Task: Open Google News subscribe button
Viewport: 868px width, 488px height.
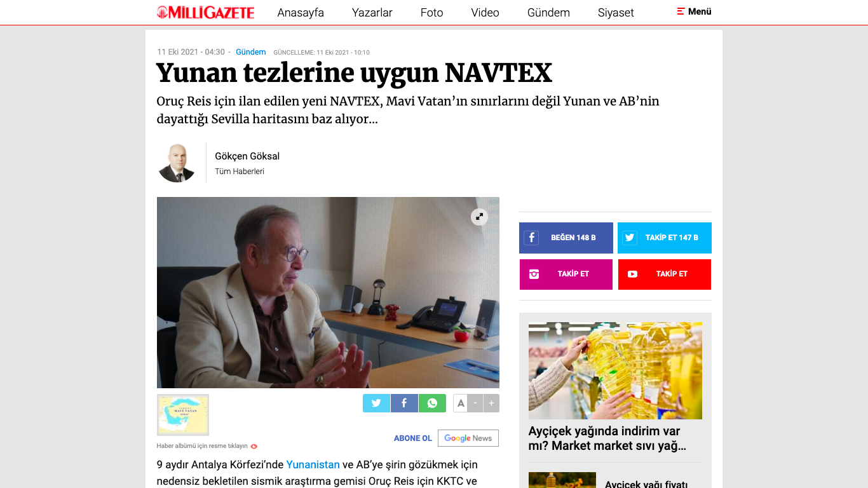Action: pyautogui.click(x=468, y=438)
